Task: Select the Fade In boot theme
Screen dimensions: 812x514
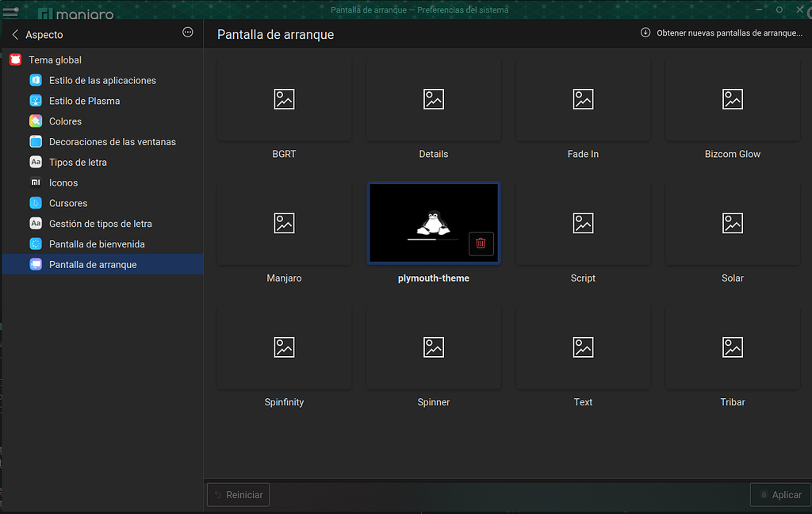Action: 583,99
